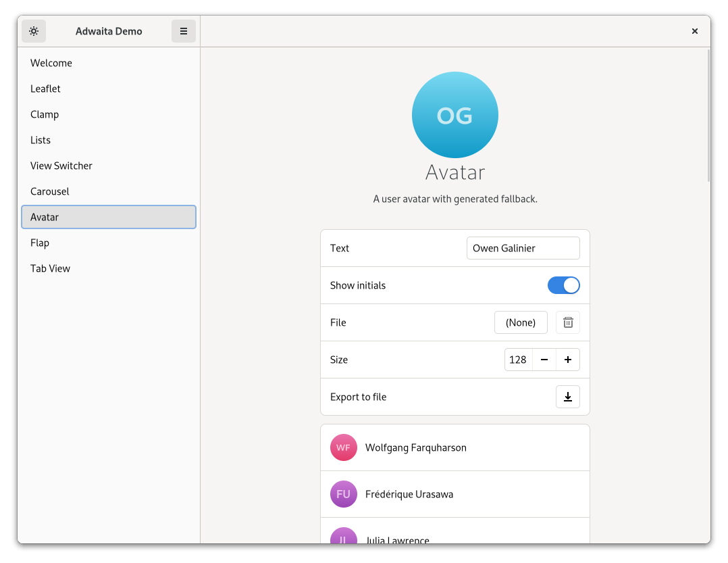Open the Flap demo page
The width and height of the screenshot is (728, 563).
(40, 243)
